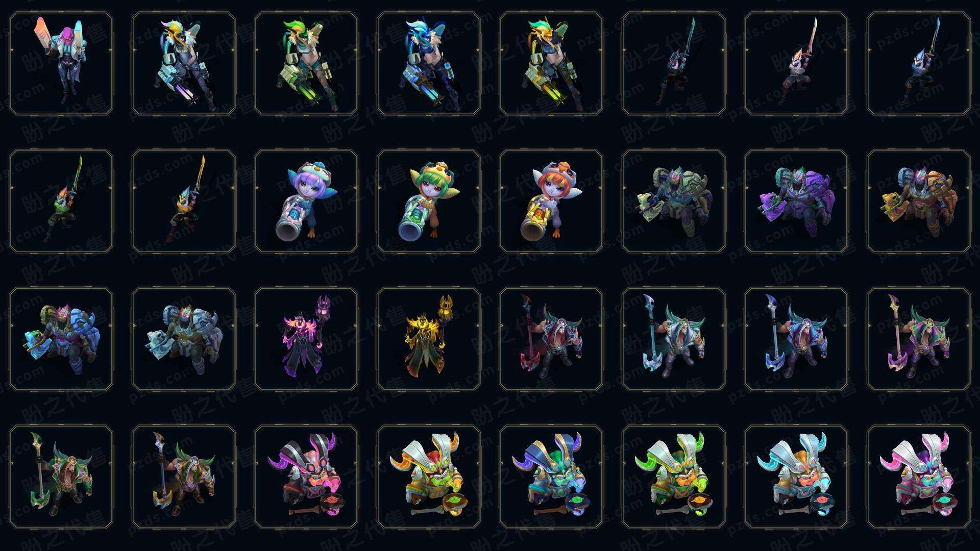Select the DJ ram with orange-yellow horns
Image resolution: width=980 pixels, height=551 pixels.
pyautogui.click(x=429, y=477)
